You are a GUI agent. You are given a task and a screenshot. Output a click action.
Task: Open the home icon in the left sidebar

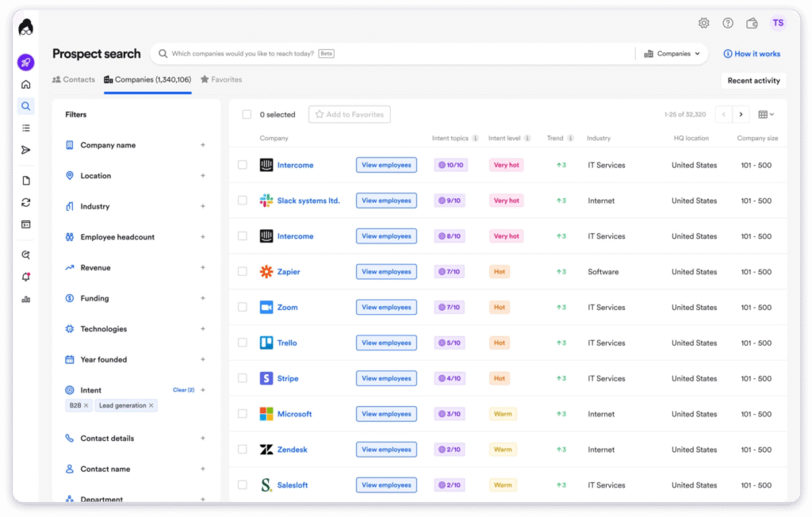pos(25,83)
